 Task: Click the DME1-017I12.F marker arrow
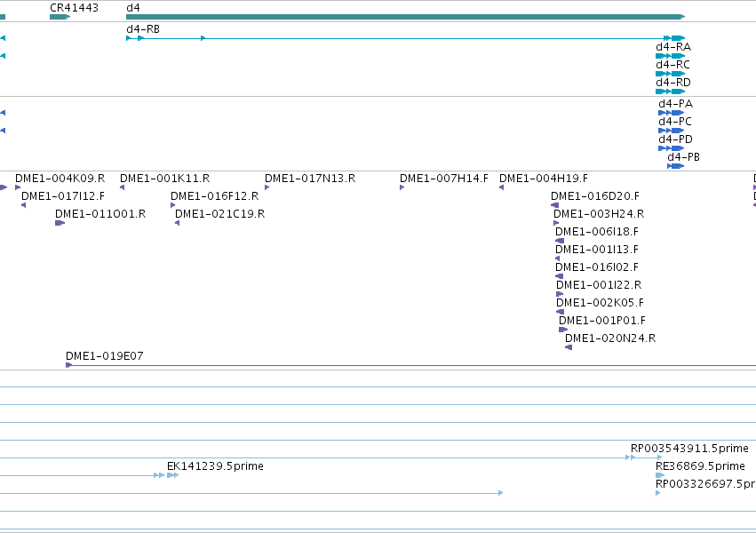coord(24,205)
